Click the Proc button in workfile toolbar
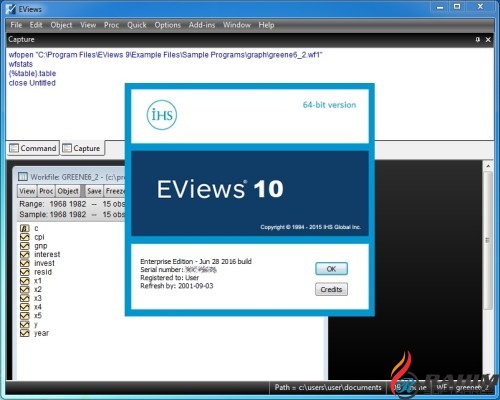Image resolution: width=500 pixels, height=400 pixels. [46, 191]
